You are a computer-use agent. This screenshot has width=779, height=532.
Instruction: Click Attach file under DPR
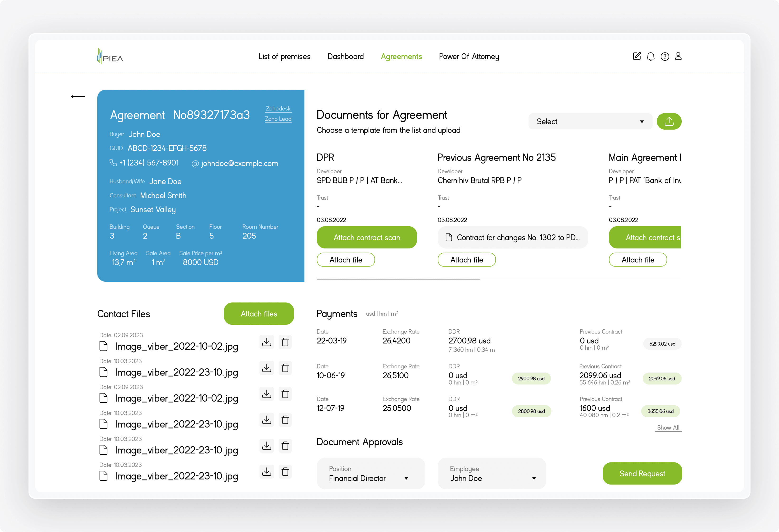tap(346, 260)
